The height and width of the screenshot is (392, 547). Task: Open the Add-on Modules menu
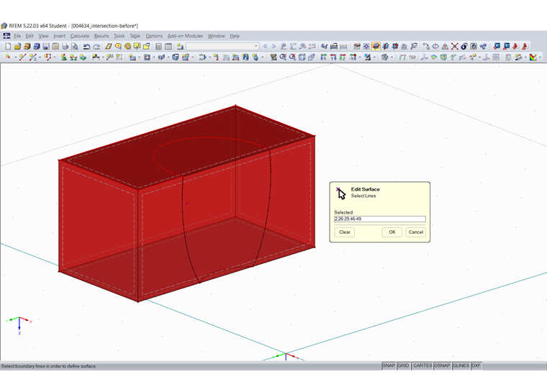[185, 36]
